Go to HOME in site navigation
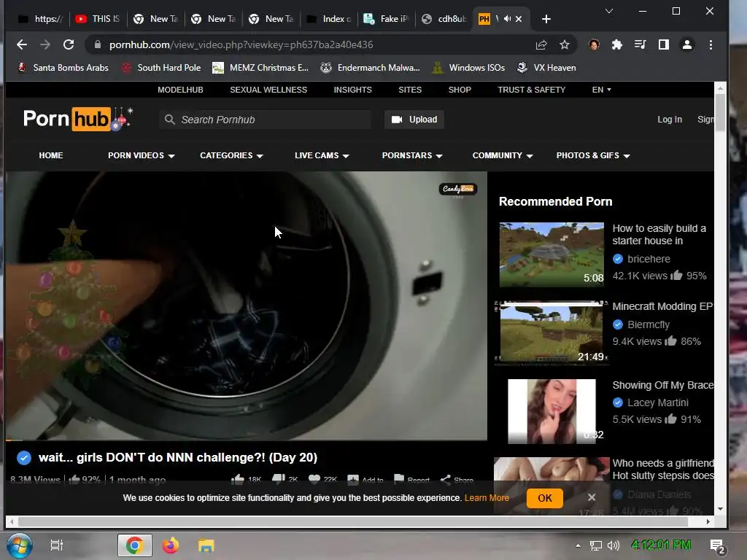747x560 pixels. pos(51,156)
